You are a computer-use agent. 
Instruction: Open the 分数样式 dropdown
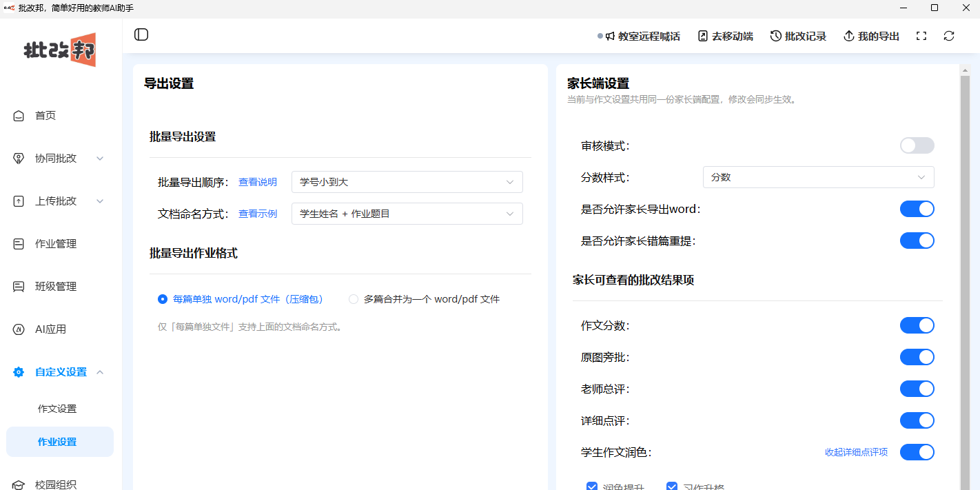pos(818,177)
